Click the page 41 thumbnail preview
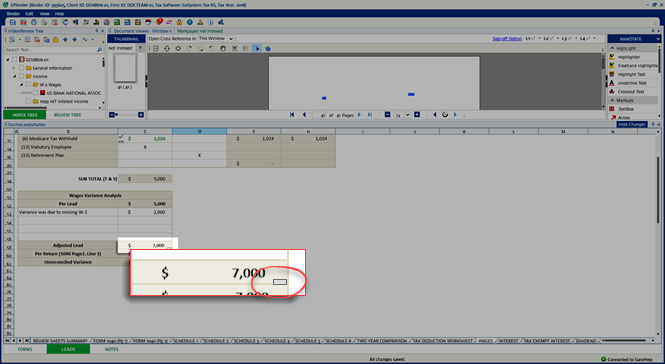 pyautogui.click(x=125, y=68)
